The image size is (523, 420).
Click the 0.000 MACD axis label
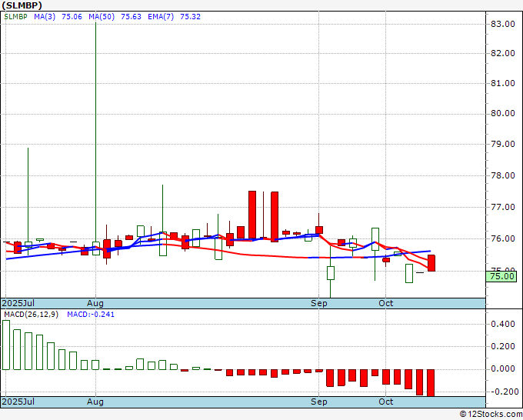pos(503,369)
